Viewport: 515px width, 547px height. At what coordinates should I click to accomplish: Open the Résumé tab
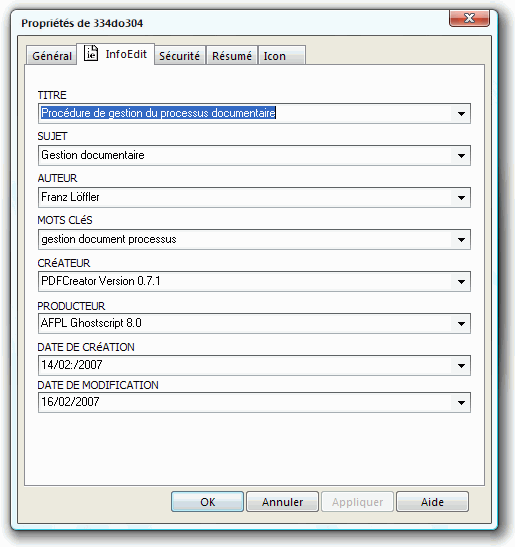[x=232, y=55]
